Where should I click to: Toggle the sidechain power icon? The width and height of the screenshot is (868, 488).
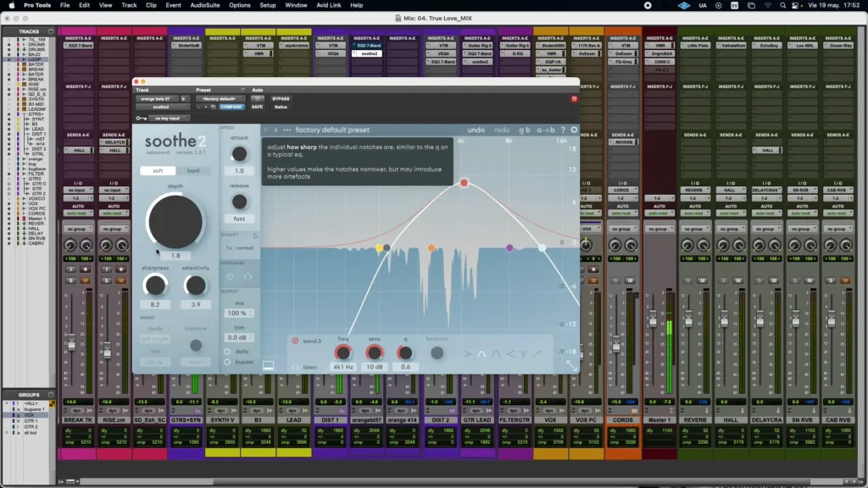pyautogui.click(x=231, y=276)
